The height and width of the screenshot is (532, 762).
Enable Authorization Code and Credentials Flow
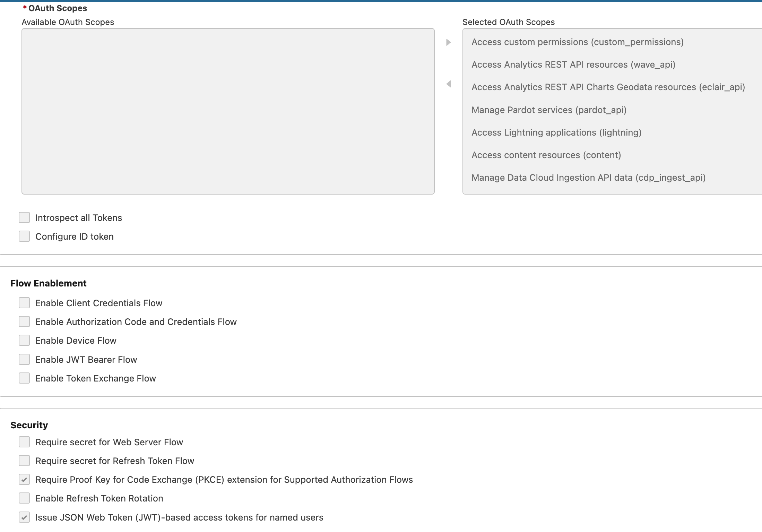coord(24,321)
